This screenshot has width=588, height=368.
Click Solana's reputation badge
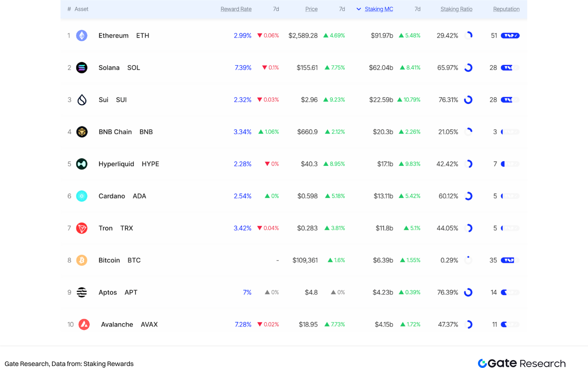coord(510,68)
